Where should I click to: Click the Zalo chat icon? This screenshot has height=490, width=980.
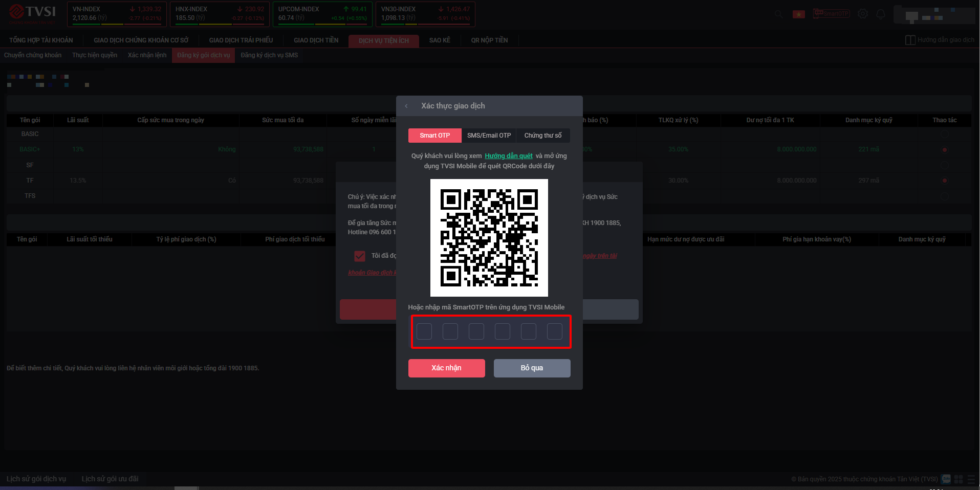[946, 479]
